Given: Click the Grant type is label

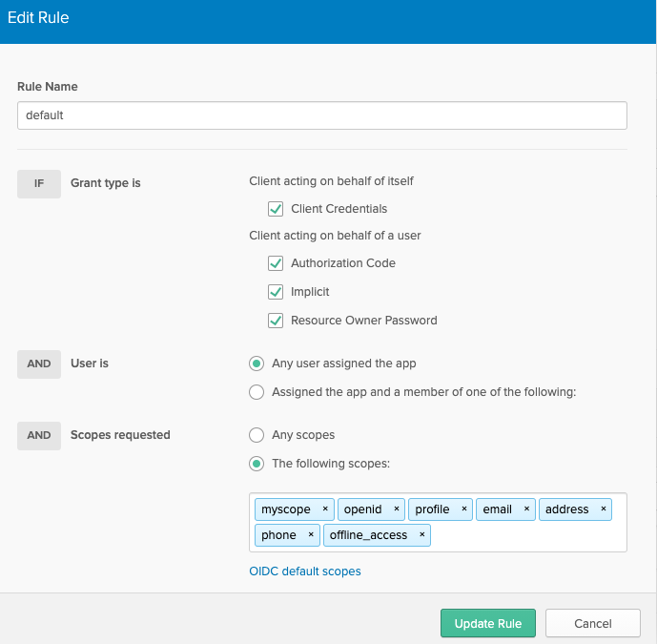Looking at the screenshot, I should point(106,183).
